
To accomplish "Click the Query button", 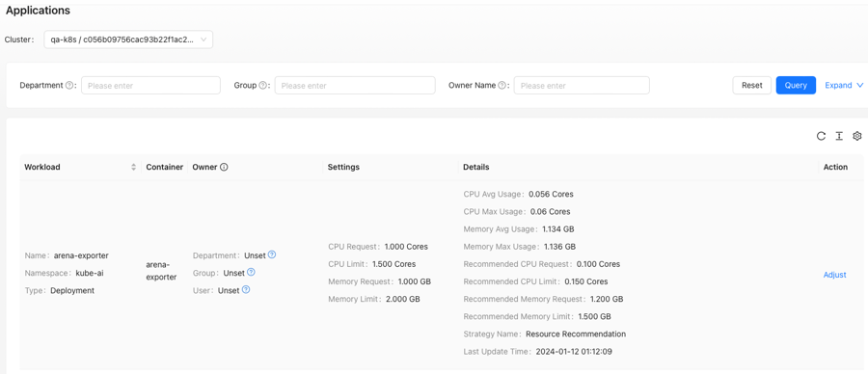I will pos(796,85).
